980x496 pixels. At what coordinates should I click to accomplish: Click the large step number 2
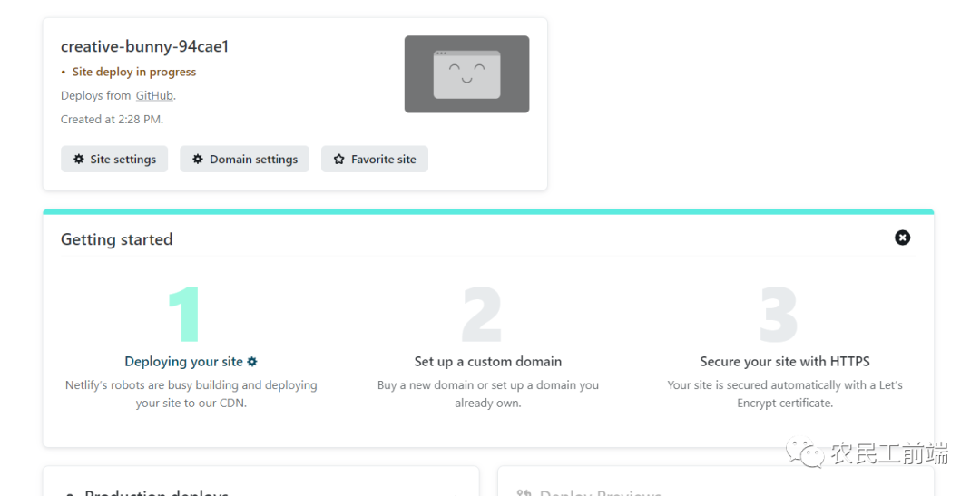[x=482, y=314]
